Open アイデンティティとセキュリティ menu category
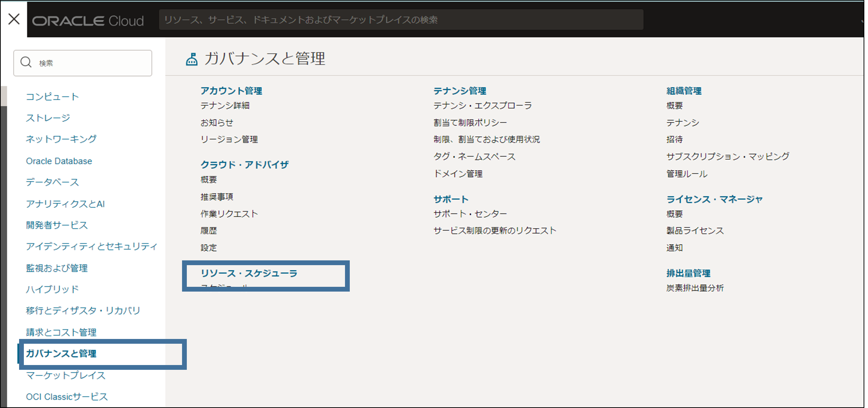The width and height of the screenshot is (868, 408). (91, 246)
